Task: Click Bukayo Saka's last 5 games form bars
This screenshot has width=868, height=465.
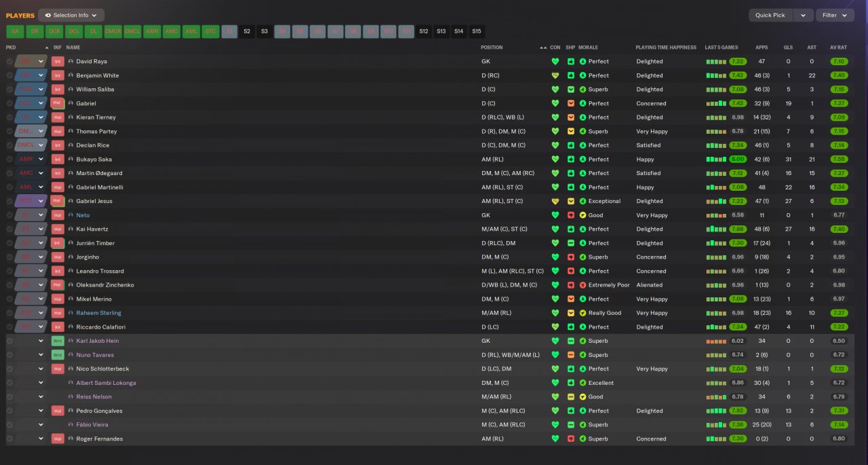Action: point(716,160)
